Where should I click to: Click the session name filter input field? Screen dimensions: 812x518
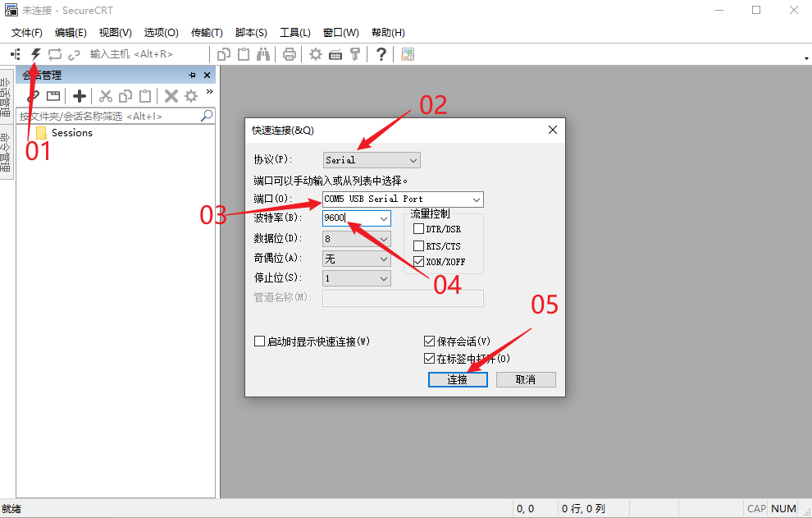point(107,117)
